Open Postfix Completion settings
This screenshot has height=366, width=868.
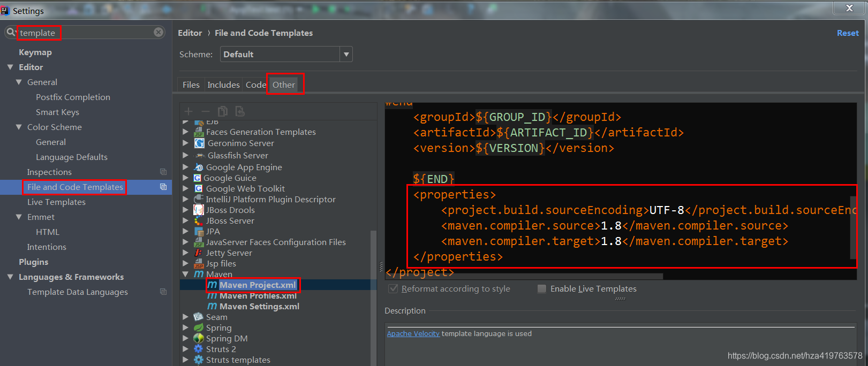73,97
